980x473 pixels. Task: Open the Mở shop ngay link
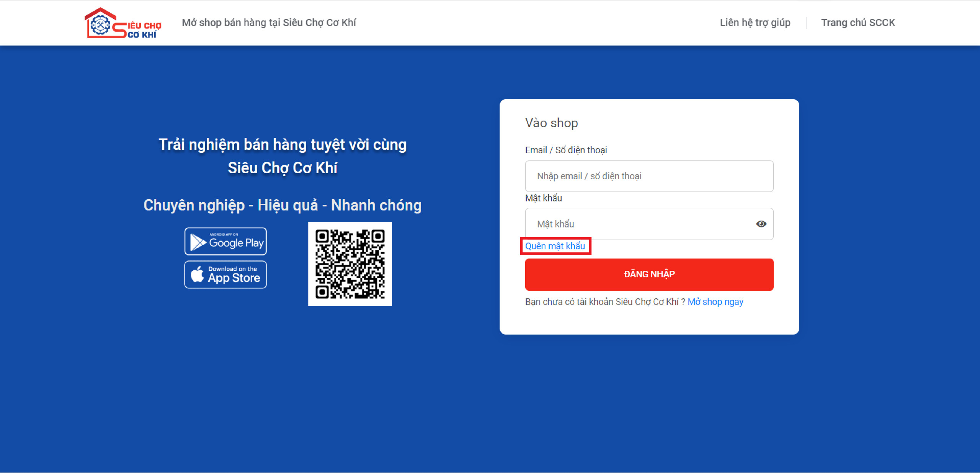[715, 302]
